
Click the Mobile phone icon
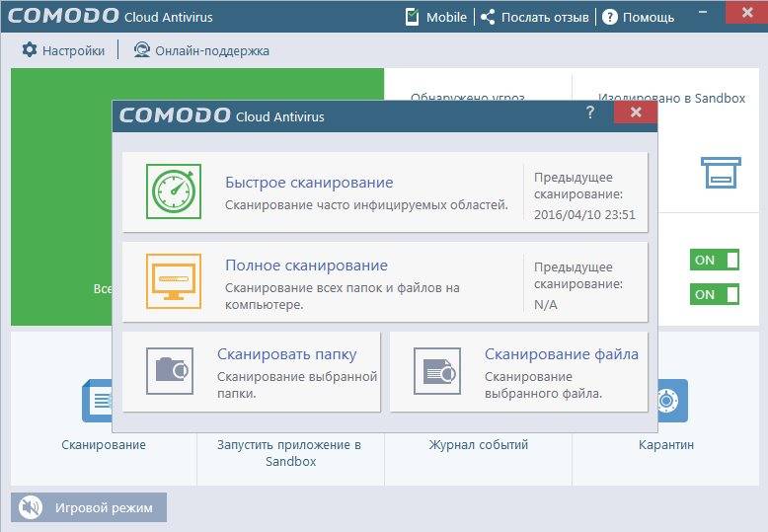[x=413, y=17]
